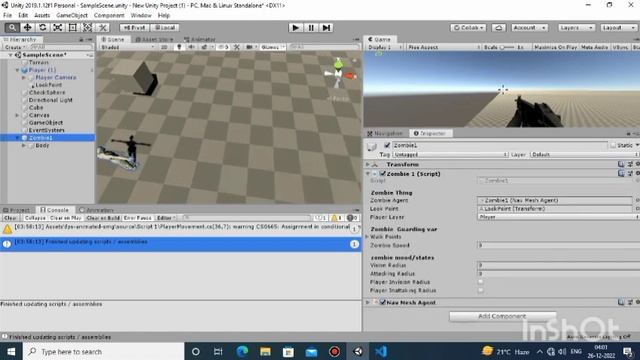This screenshot has height=360, width=640.
Task: Select the custom editor tools icon
Action: click(x=102, y=27)
